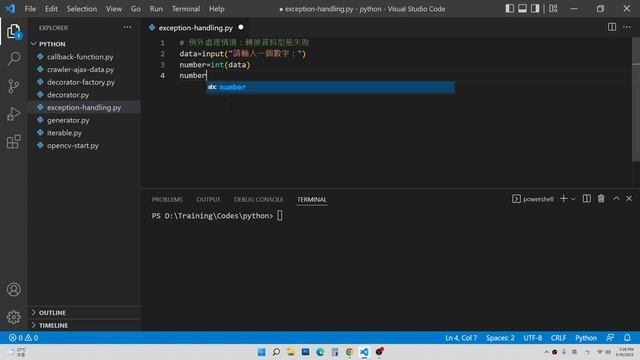Open the Explorer view in activity bar
The image size is (640, 360).
(x=13, y=31)
